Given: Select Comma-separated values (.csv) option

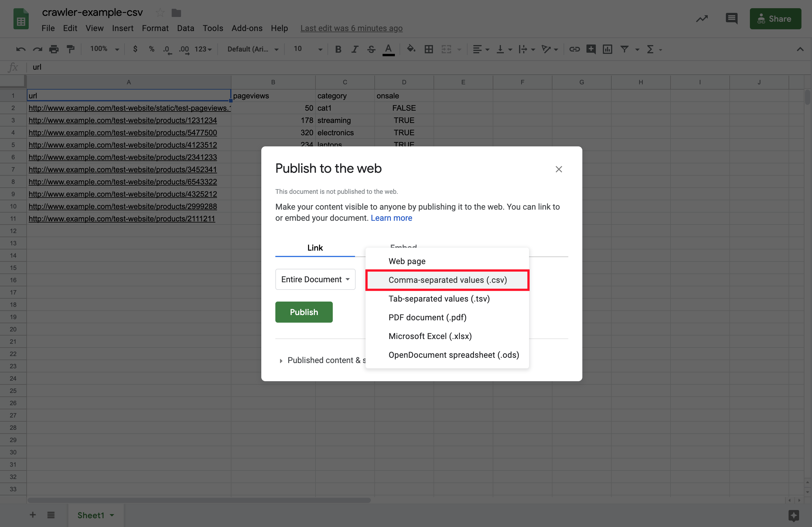Looking at the screenshot, I should [x=448, y=280].
